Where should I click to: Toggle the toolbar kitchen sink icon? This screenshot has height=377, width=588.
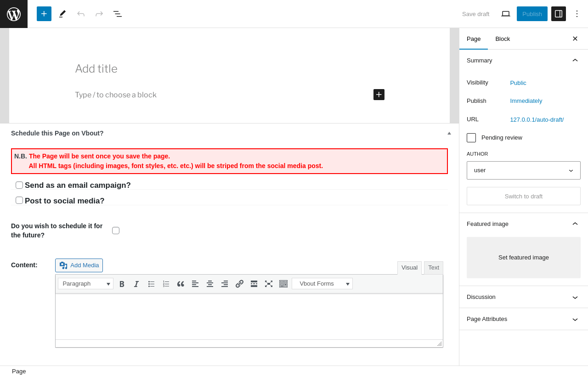click(x=283, y=284)
